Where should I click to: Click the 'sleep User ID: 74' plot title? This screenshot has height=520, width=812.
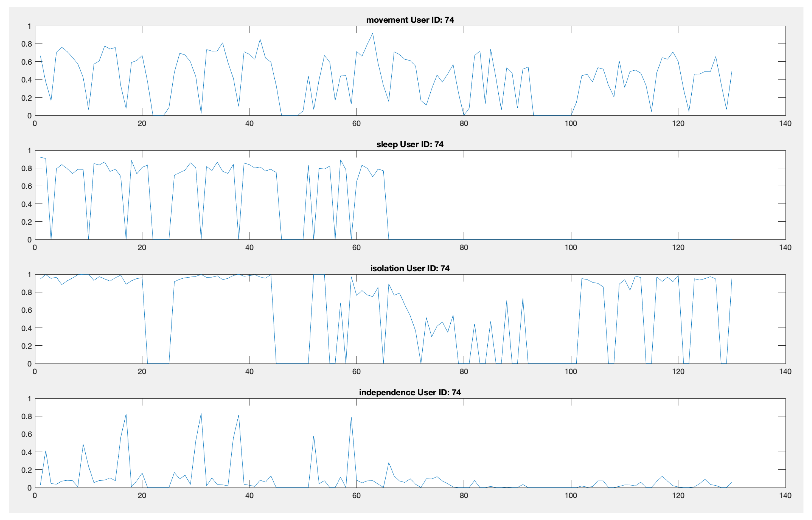410,144
